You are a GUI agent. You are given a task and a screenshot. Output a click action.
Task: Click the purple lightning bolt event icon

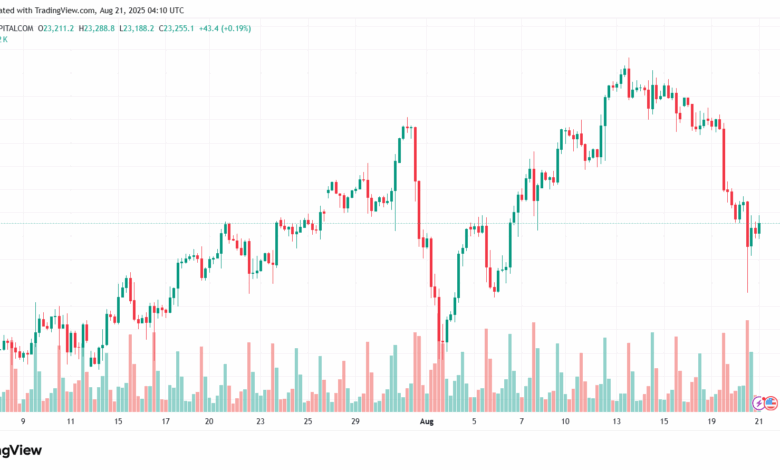[758, 402]
